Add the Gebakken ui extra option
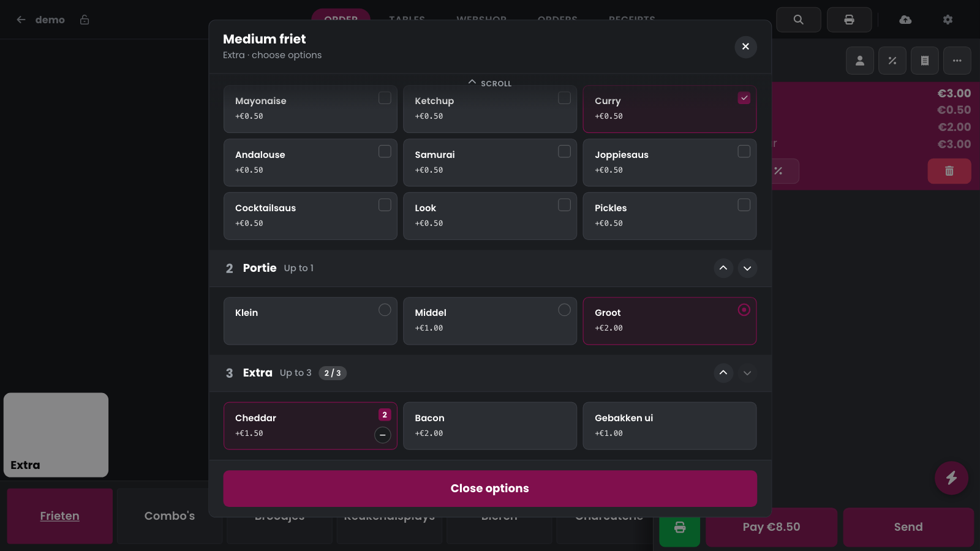980x551 pixels. click(x=669, y=426)
